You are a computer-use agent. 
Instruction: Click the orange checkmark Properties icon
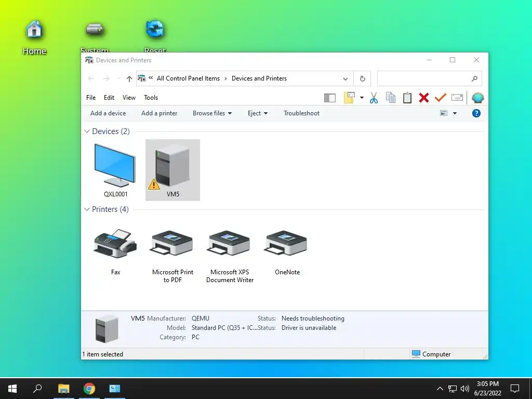point(441,98)
